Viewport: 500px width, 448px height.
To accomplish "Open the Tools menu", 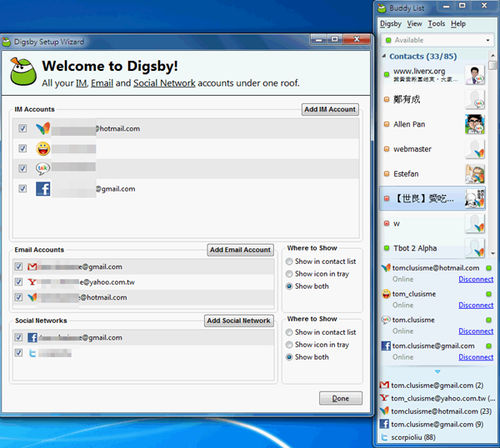I will tap(437, 24).
